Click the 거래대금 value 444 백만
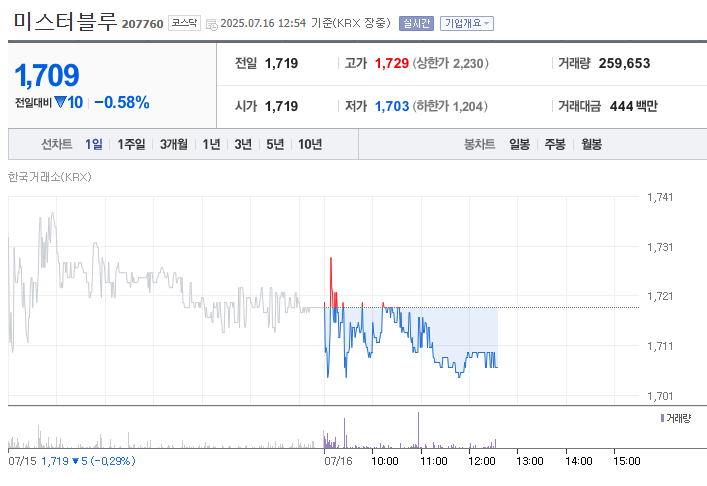 634,106
